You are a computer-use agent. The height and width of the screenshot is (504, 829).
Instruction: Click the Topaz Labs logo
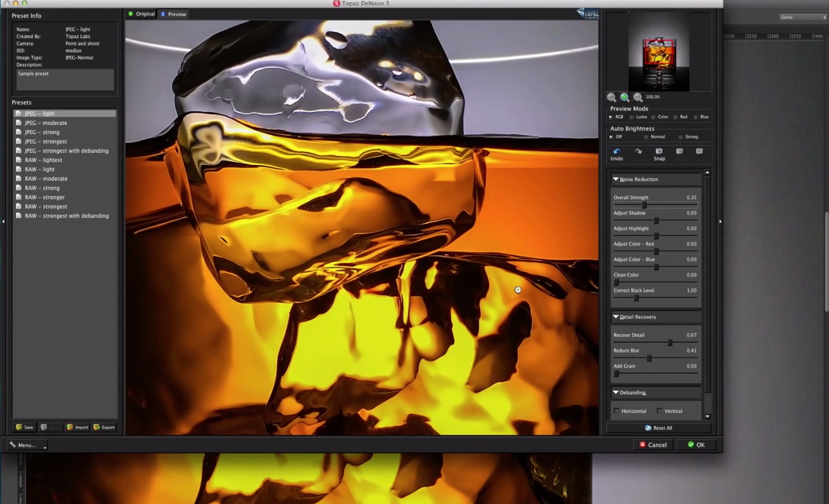[x=588, y=13]
